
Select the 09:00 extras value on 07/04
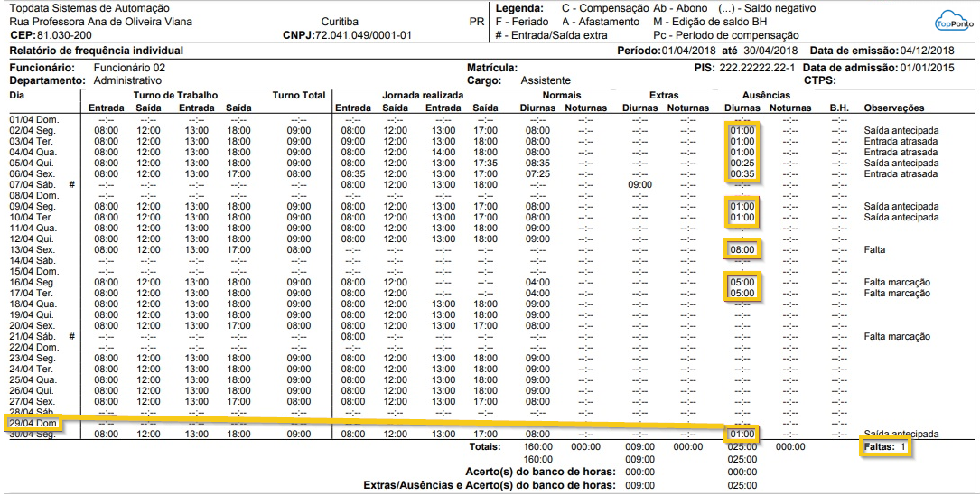pos(639,184)
